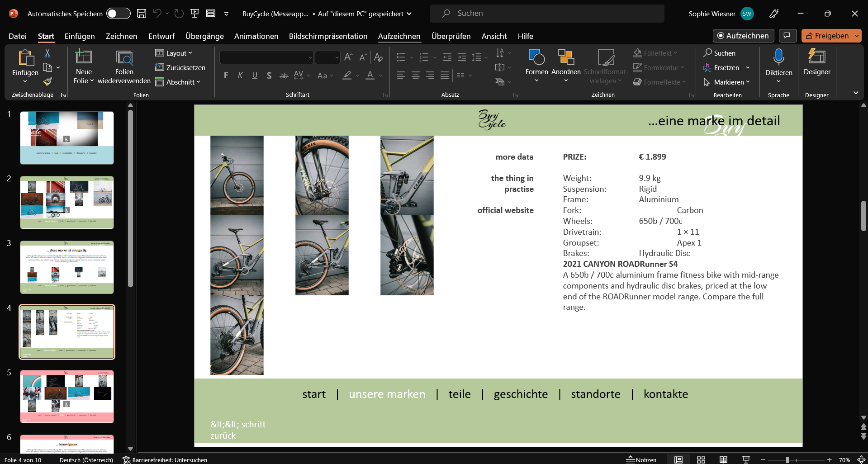
Task: Select slide 5 thumbnail
Action: pos(67,396)
